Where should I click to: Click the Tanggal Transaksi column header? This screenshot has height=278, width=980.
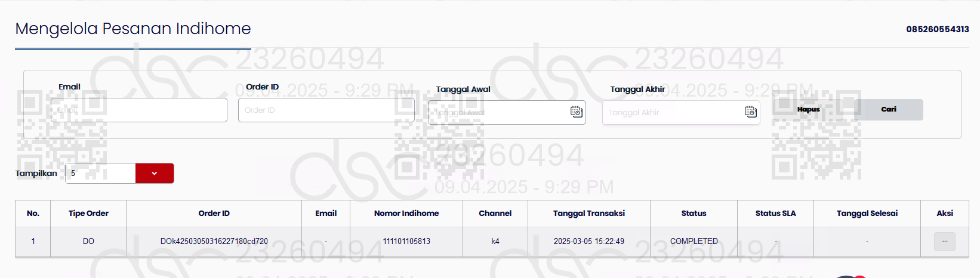tap(589, 214)
